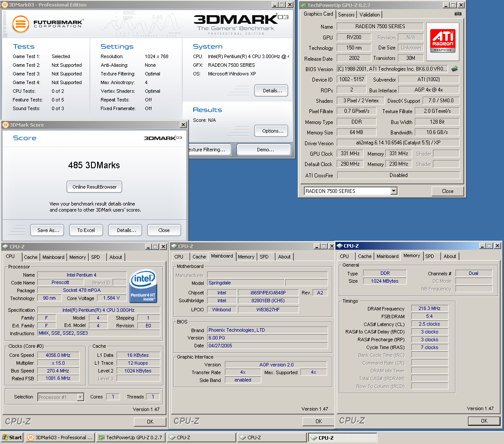Image resolution: width=504 pixels, height=444 pixels.
Task: Click the BIOS date 04/27/2005
Action: coord(267,346)
